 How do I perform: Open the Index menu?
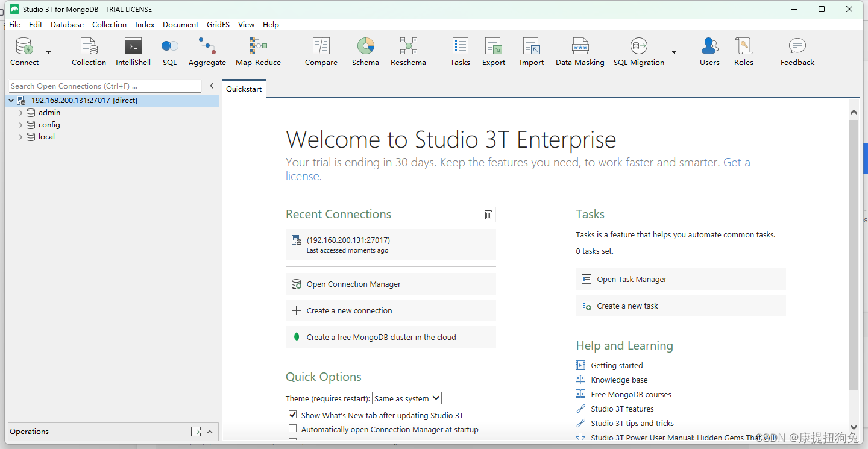(x=145, y=25)
